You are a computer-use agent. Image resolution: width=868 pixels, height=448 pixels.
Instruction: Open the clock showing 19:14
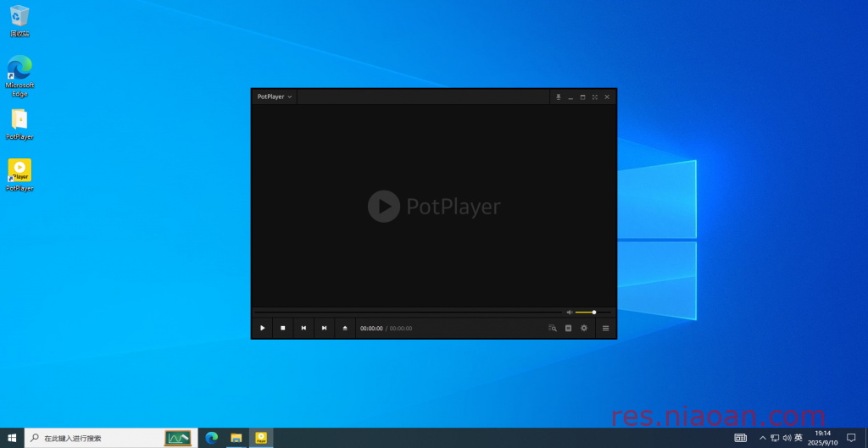[x=822, y=438]
